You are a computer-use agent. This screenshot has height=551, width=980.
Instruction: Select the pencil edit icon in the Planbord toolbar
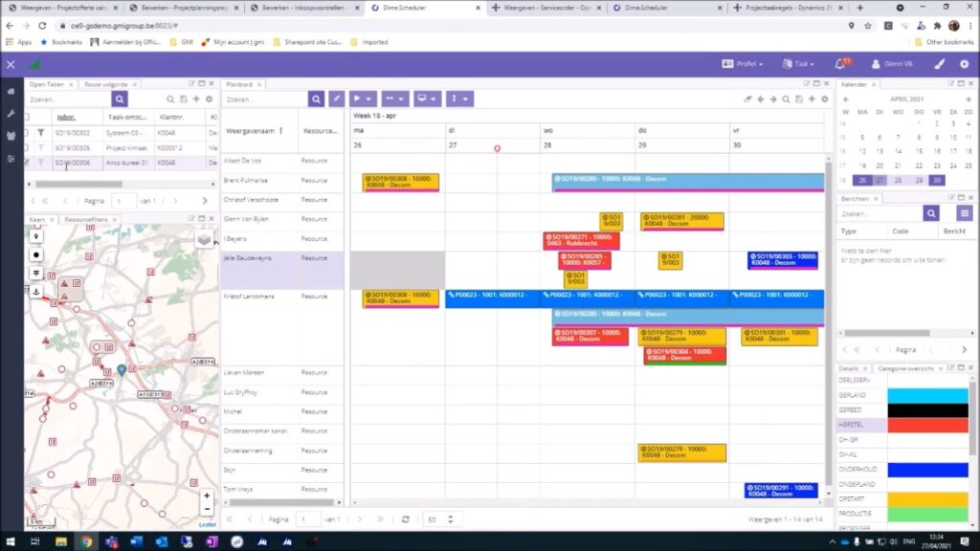tap(338, 98)
